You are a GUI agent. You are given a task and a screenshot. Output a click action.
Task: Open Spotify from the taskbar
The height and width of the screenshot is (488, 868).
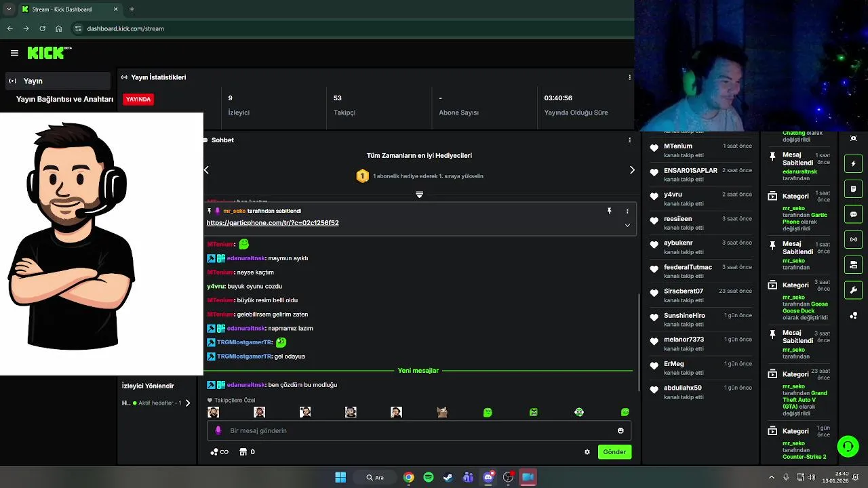[429, 477]
